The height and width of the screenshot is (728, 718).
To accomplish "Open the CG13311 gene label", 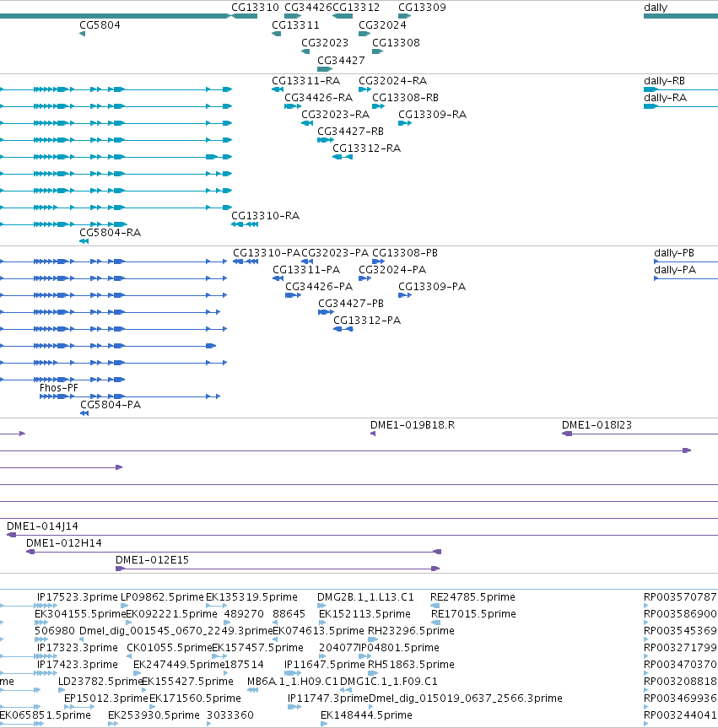I will [295, 25].
